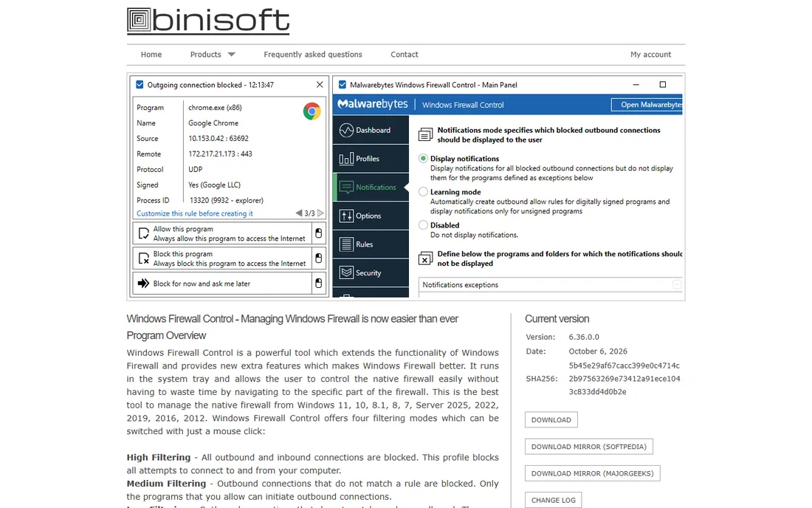Click source address 10.153.0.42 : 63692
812x508 pixels.
coord(218,138)
